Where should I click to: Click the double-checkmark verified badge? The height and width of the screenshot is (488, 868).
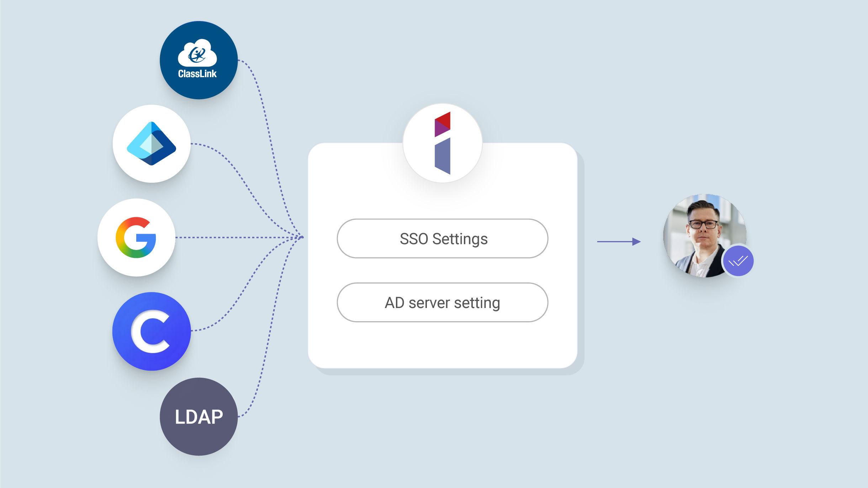[x=738, y=261]
